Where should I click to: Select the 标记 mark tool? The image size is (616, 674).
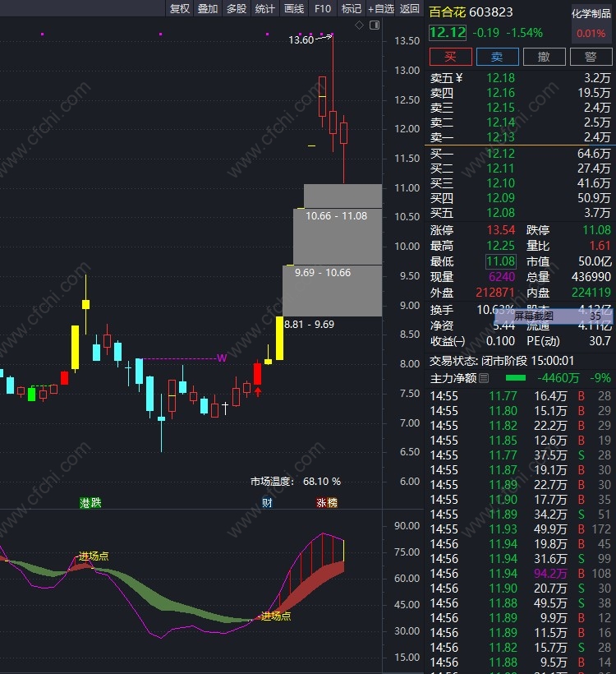351,8
